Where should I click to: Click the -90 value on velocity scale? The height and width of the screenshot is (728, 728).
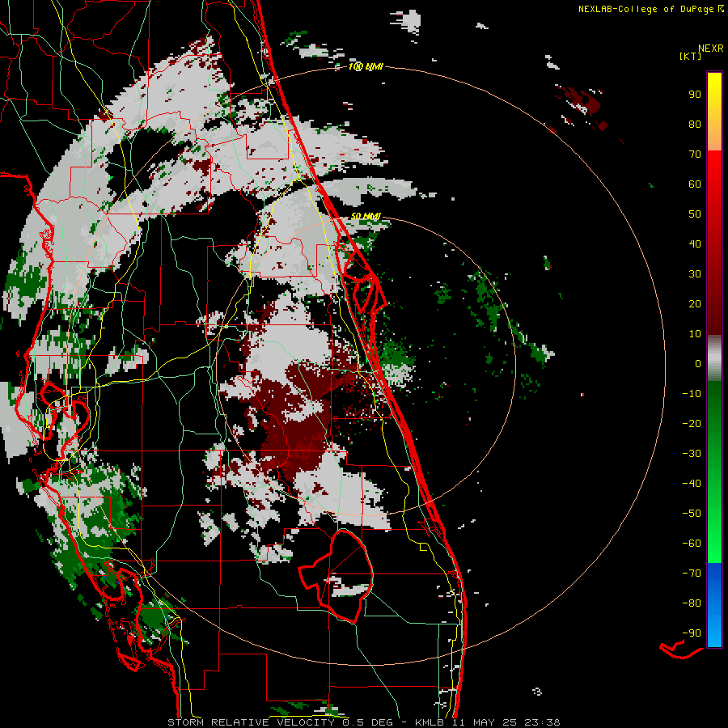click(x=692, y=633)
